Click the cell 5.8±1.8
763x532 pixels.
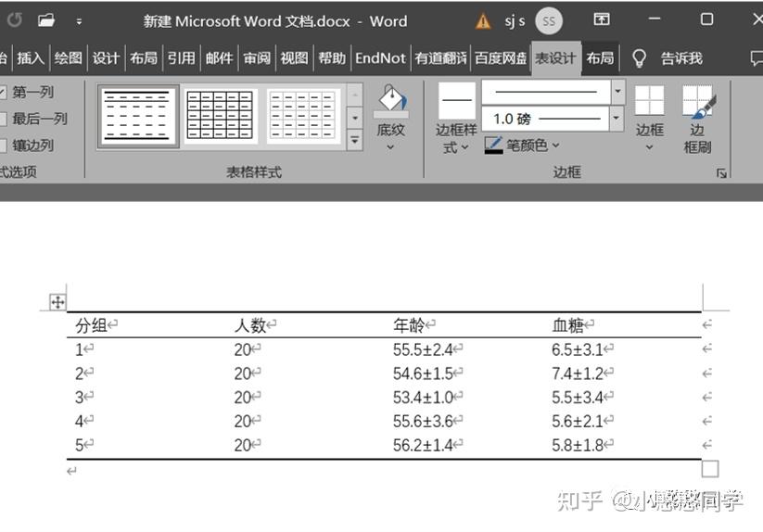click(577, 445)
